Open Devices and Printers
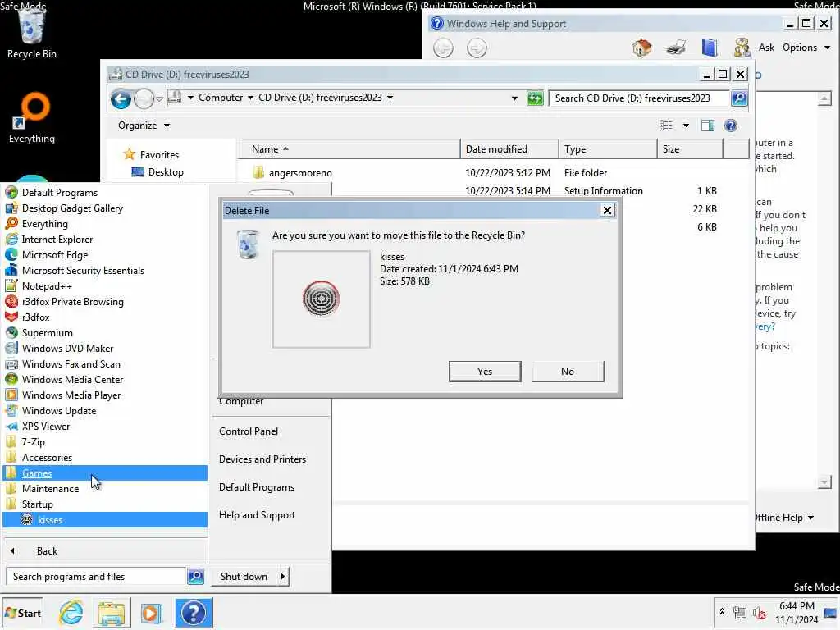840x630 pixels. coord(262,459)
